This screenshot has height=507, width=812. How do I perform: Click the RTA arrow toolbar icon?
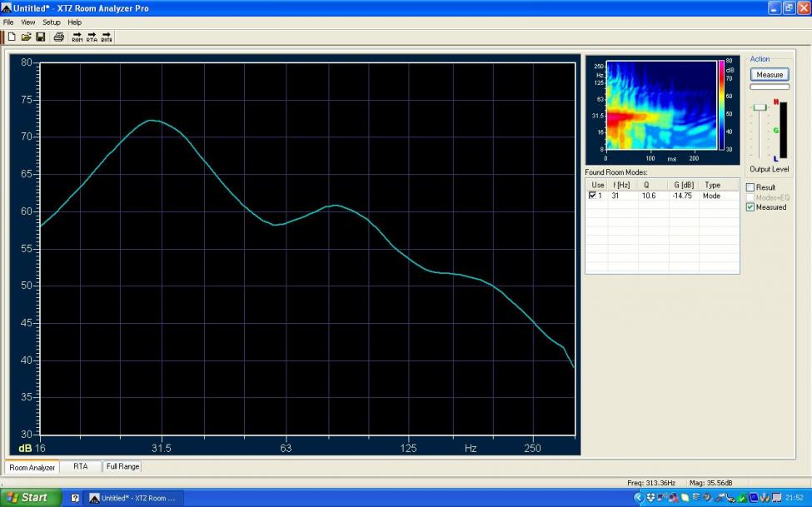92,37
